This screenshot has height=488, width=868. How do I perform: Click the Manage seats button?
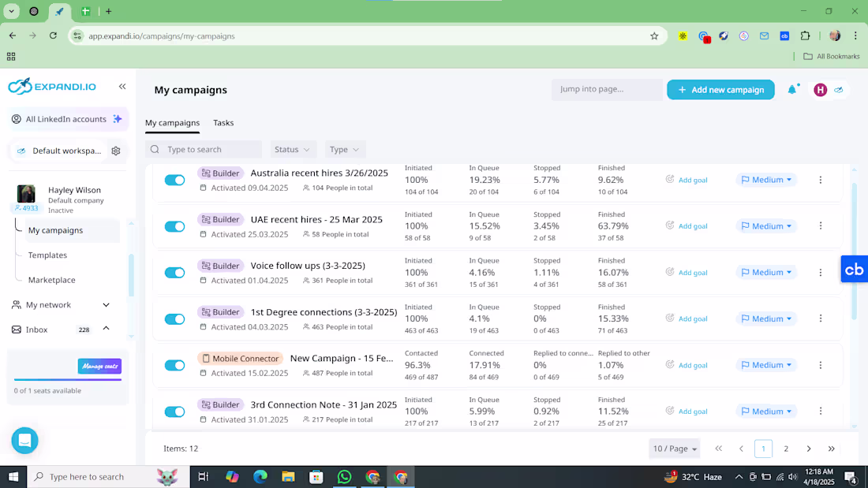(x=99, y=367)
